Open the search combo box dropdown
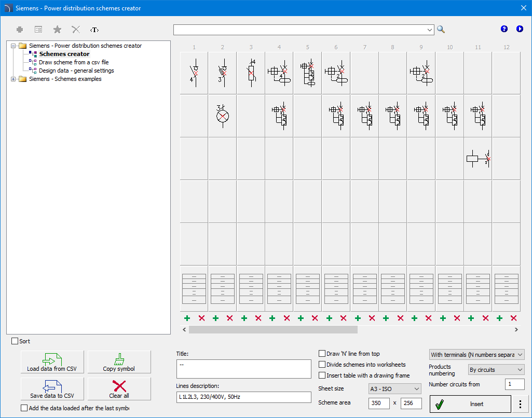The height and width of the screenshot is (418, 532). tap(430, 30)
